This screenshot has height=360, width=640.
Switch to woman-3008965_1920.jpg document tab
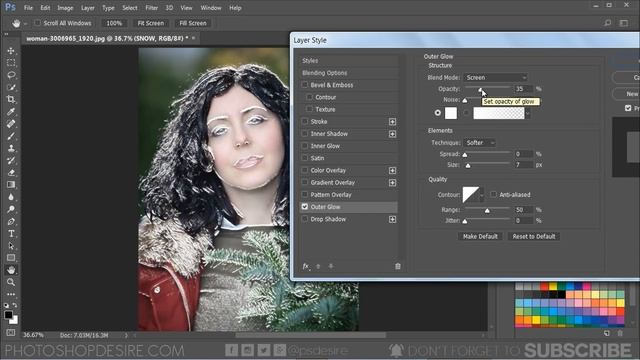click(x=107, y=38)
